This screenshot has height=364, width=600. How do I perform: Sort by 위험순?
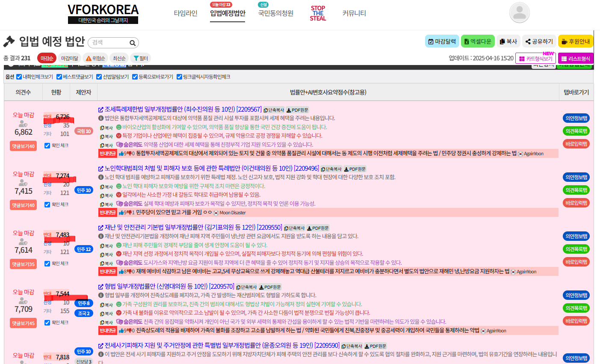95,58
